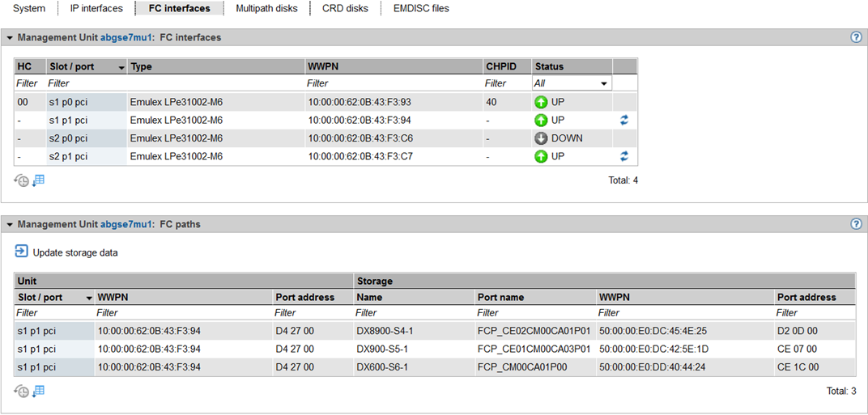868x415 pixels.
Task: Reset FC paths table settings icon
Action: (x=21, y=392)
